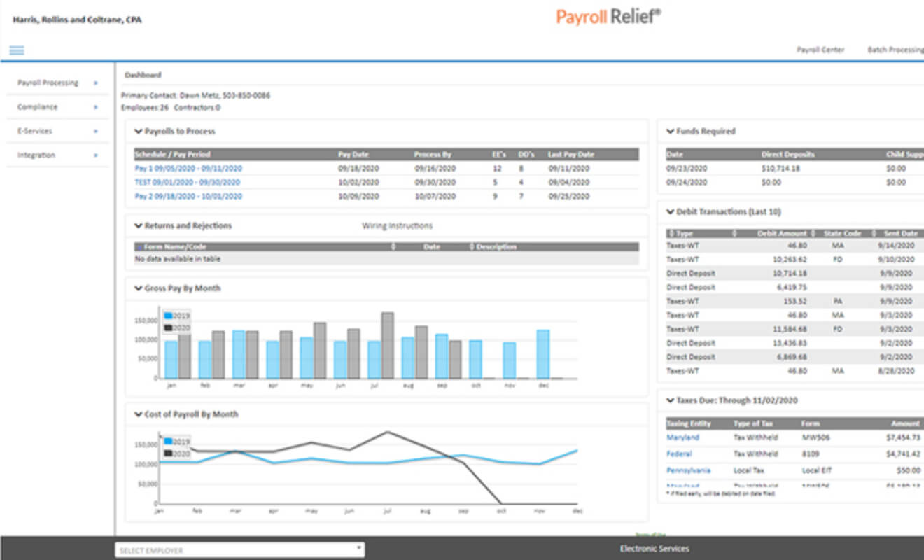Open the Select Employer dropdown
924x560 pixels.
[x=239, y=550]
